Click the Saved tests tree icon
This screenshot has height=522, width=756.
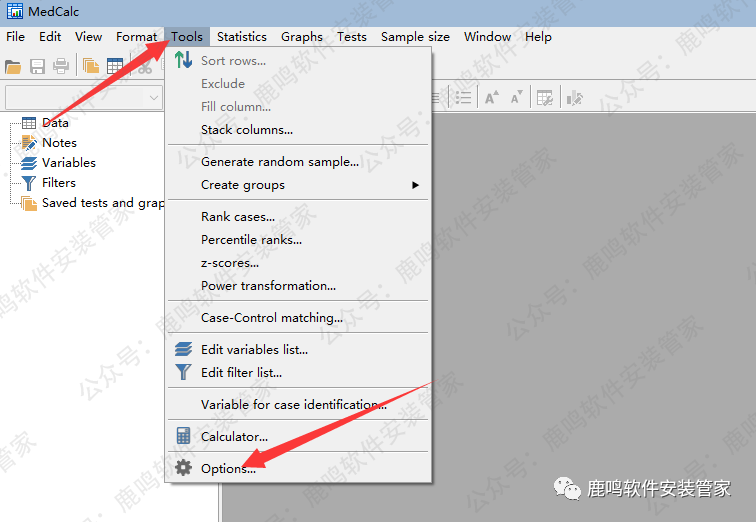29,203
